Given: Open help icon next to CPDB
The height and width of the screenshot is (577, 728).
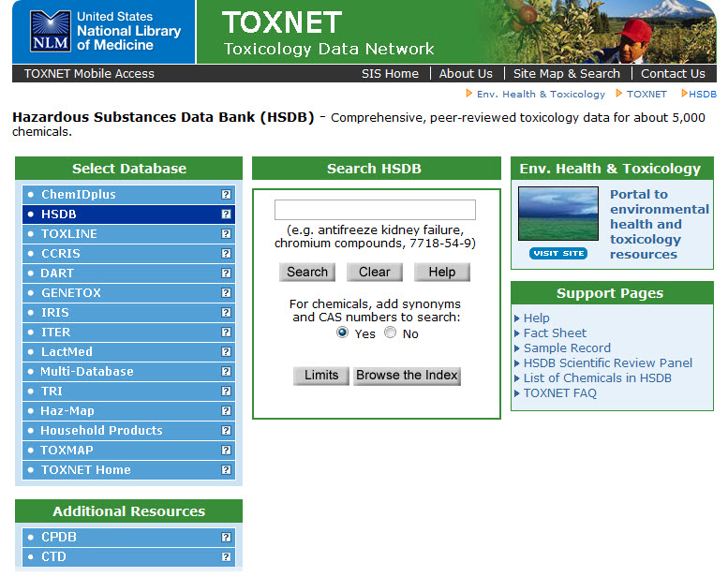Looking at the screenshot, I should pyautogui.click(x=226, y=537).
